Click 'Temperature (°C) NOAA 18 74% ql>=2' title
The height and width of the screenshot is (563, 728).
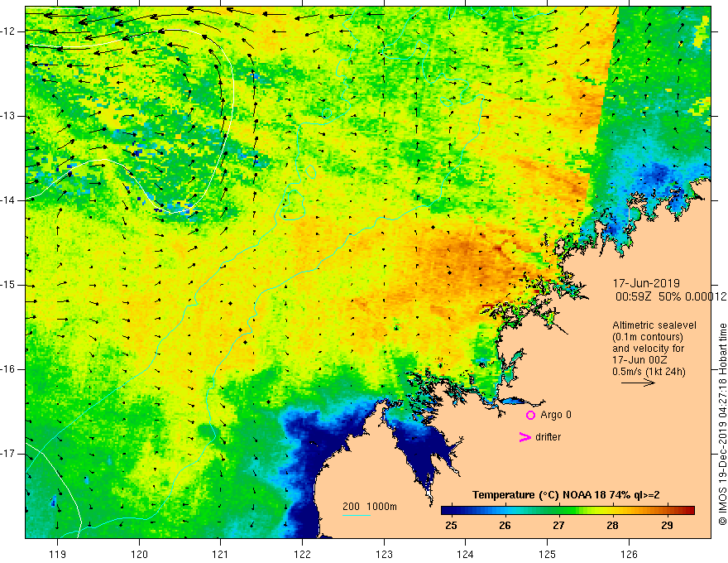coord(566,495)
